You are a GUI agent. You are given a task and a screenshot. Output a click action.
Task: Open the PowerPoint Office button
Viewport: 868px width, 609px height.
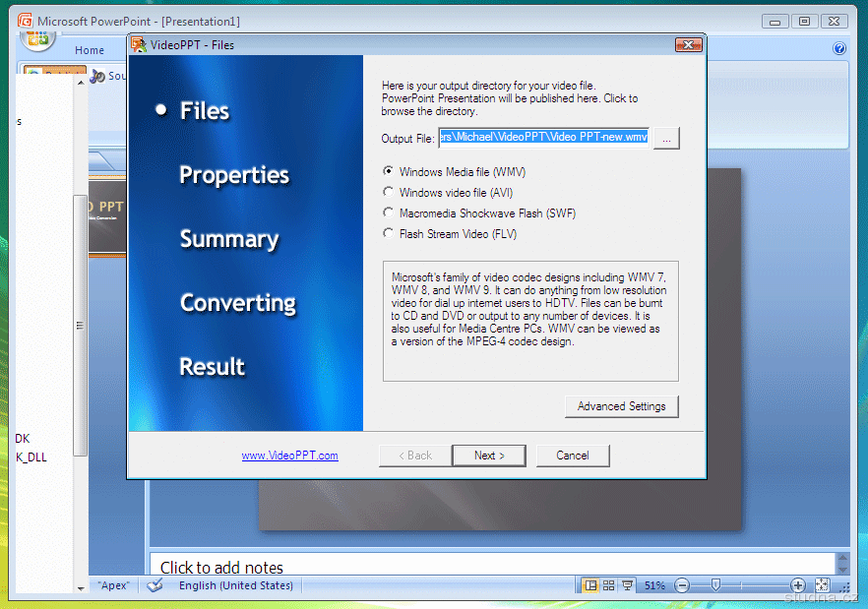point(37,40)
